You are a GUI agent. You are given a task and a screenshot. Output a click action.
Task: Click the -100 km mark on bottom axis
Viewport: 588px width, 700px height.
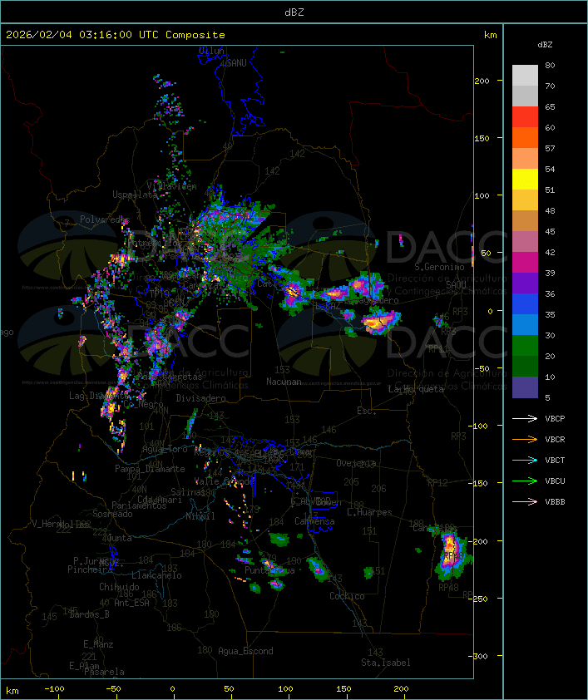[54, 689]
